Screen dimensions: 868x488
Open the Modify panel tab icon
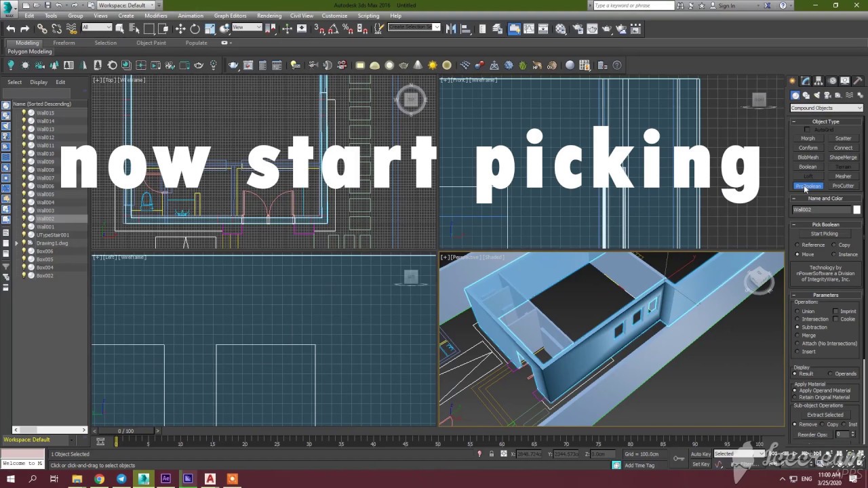806,81
